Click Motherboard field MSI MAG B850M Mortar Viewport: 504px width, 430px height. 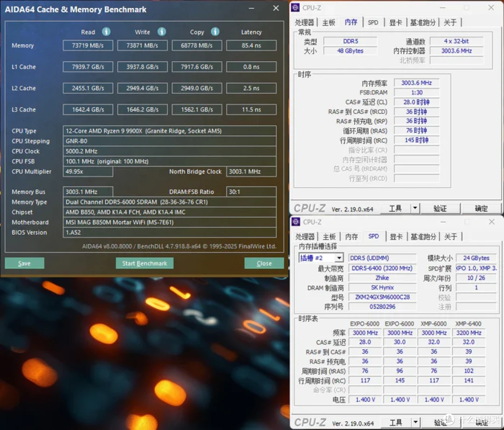click(x=169, y=222)
